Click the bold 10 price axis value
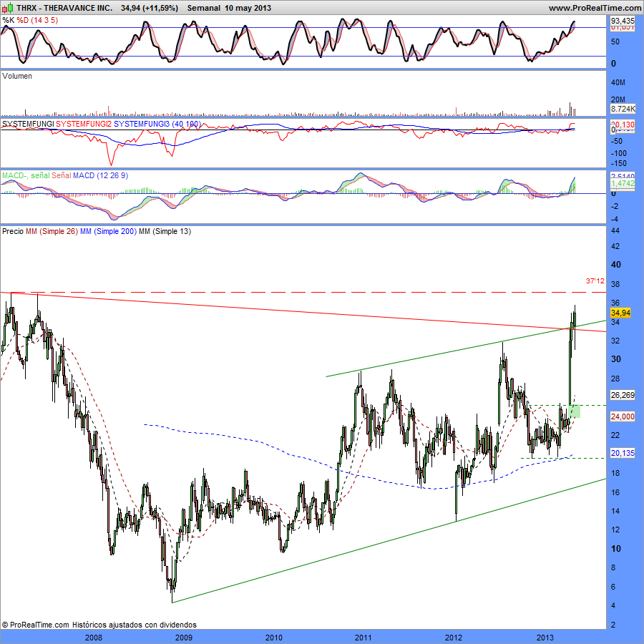Viewport: 644px width, 644px height. click(616, 549)
